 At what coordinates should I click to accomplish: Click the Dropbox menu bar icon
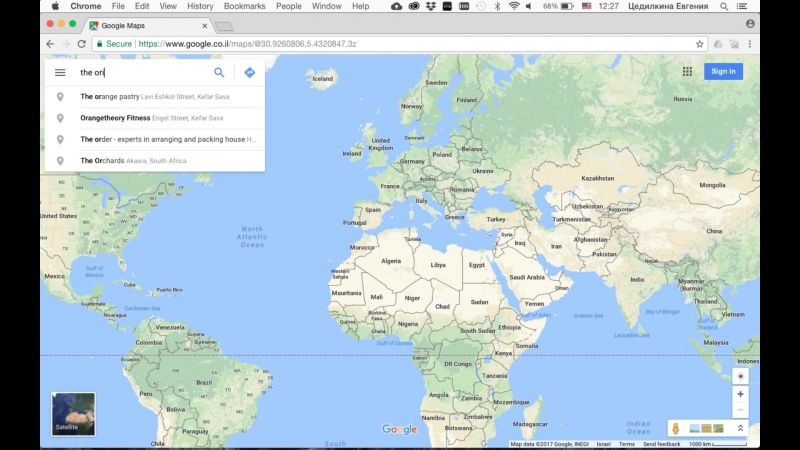[x=431, y=6]
